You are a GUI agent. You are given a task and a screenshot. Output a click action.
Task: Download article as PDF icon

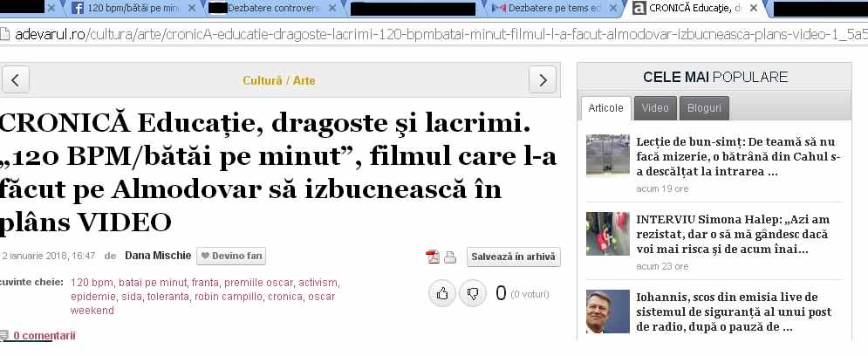(432, 257)
